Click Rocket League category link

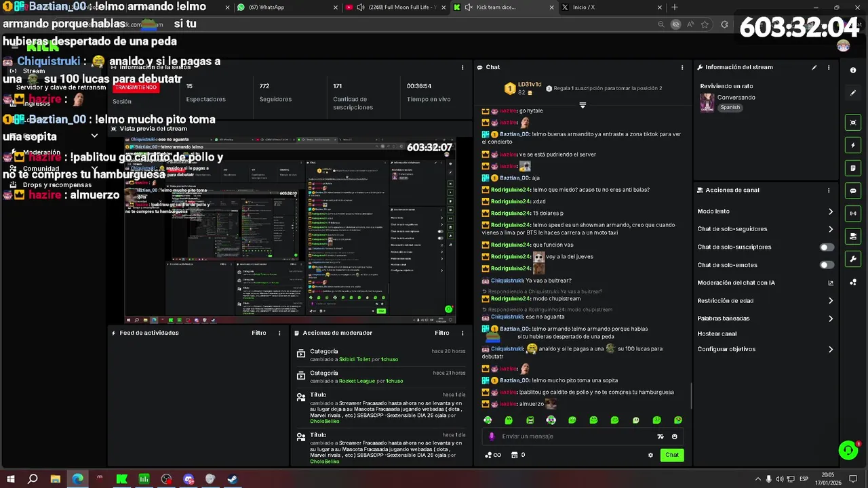click(357, 381)
